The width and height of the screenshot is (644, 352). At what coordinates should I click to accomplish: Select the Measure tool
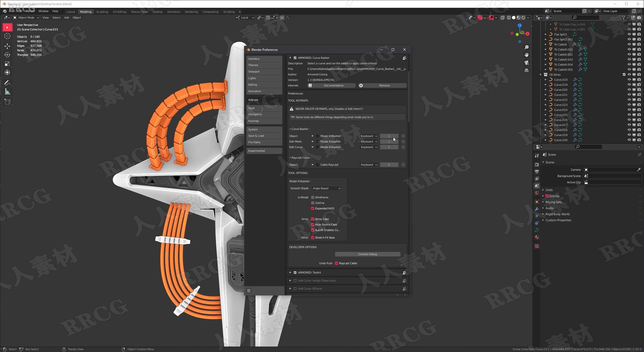click(x=7, y=92)
